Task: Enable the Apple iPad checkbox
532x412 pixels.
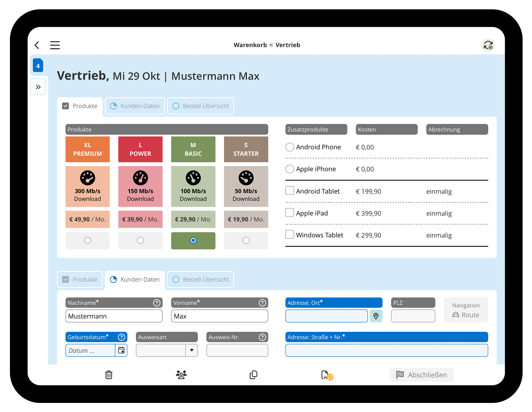Action: pos(290,212)
